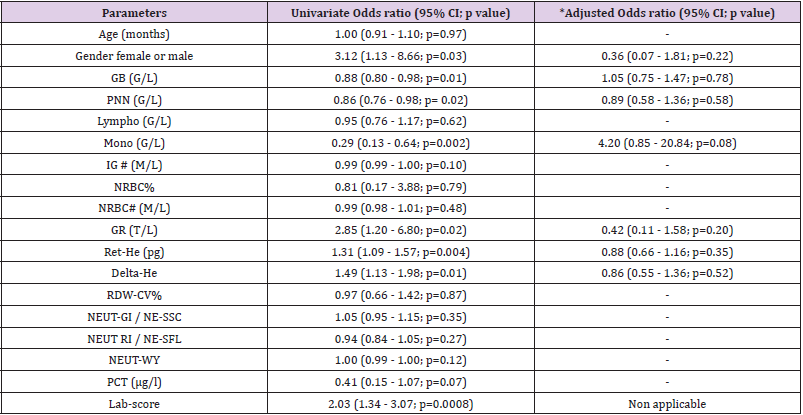Image resolution: width=803 pixels, height=415 pixels.
Task: Select the PCT (µg/l) univariate value
Action: (400, 382)
